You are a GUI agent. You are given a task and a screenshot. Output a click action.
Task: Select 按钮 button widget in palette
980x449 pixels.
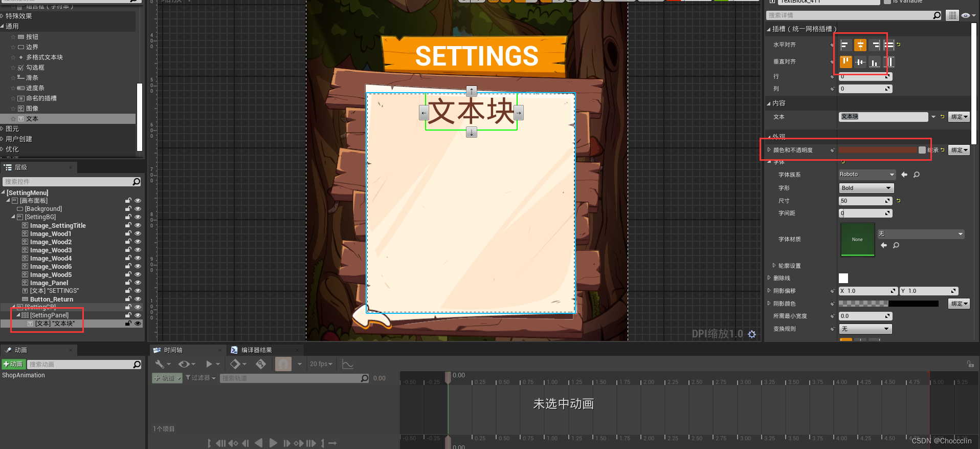pyautogui.click(x=32, y=37)
